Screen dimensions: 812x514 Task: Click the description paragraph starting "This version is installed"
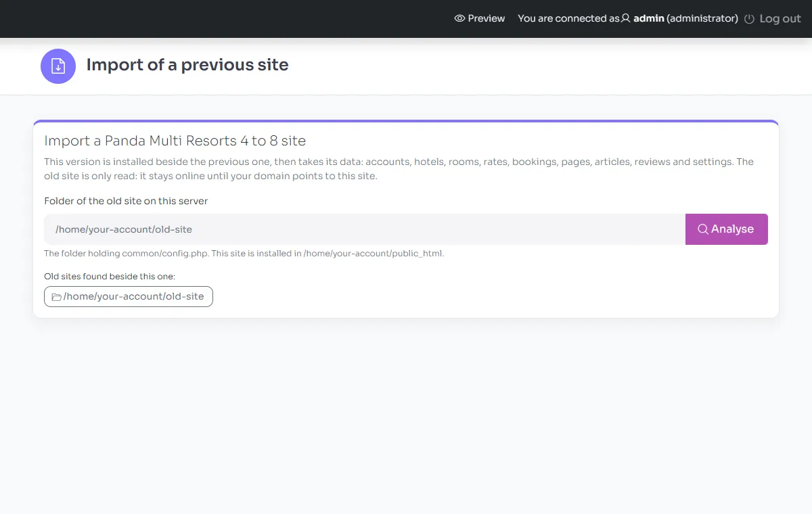399,169
